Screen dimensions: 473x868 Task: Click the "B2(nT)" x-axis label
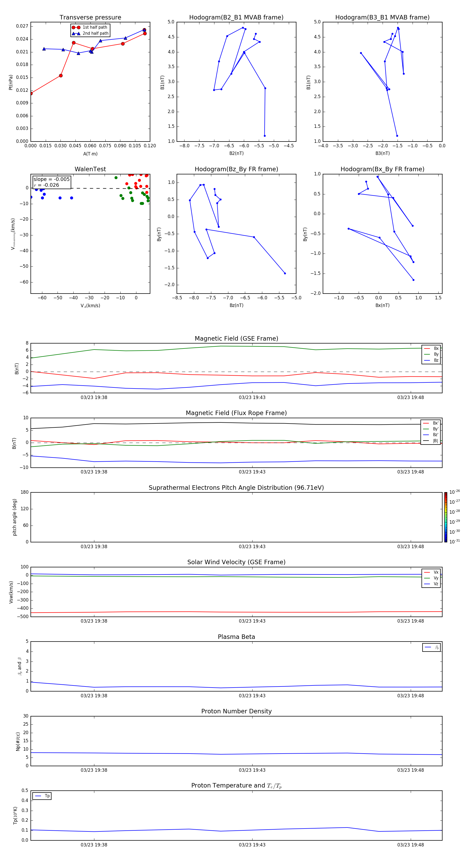236,153
